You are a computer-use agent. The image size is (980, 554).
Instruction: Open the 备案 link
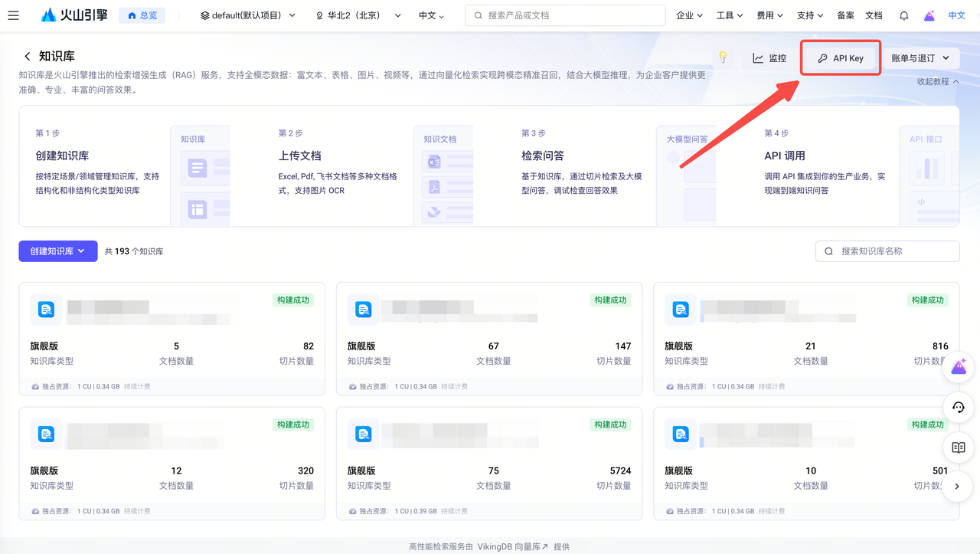point(845,15)
